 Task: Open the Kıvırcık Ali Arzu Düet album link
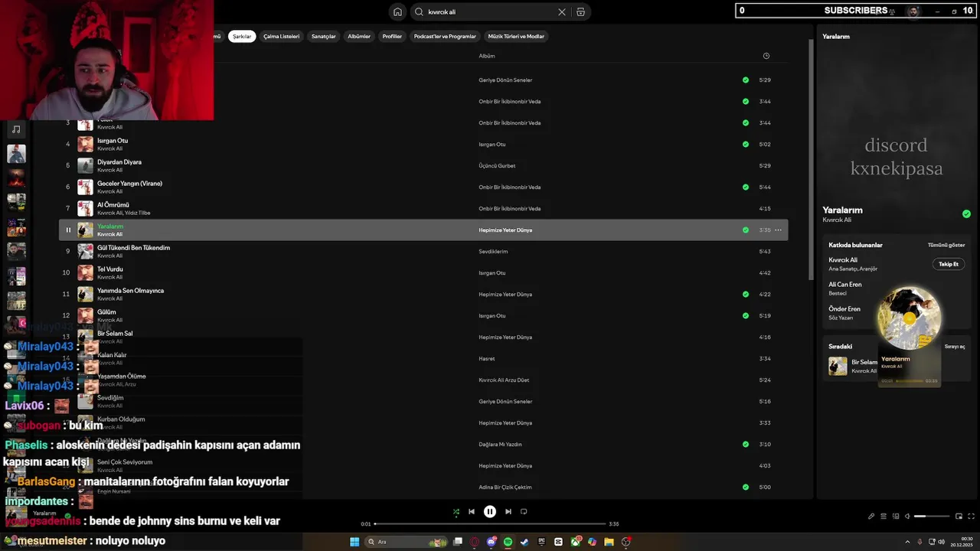tap(504, 380)
